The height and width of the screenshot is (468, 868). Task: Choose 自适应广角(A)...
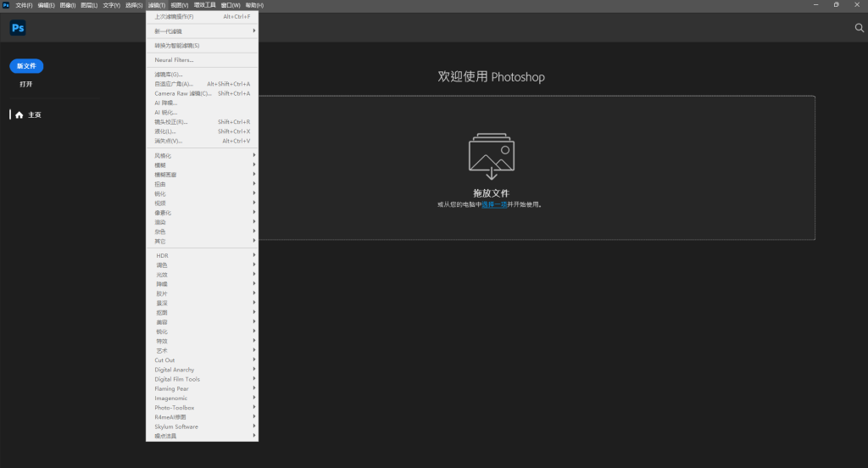pos(202,84)
